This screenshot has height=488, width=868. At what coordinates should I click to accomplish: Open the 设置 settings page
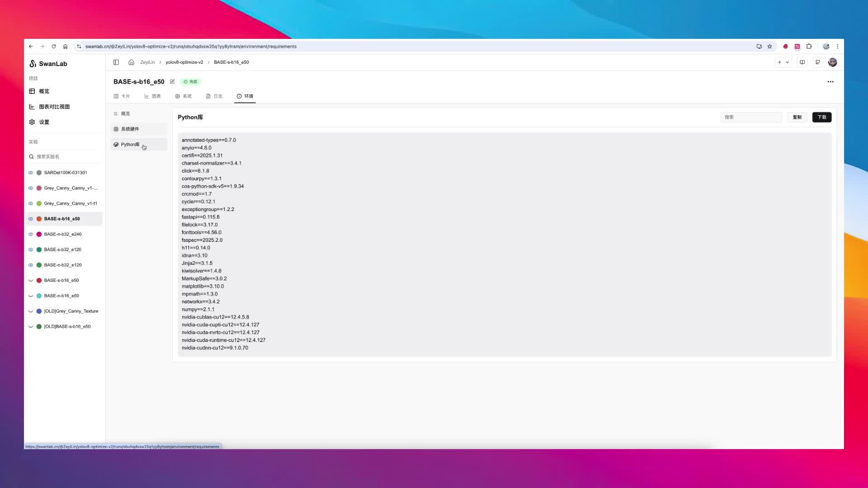tap(45, 122)
